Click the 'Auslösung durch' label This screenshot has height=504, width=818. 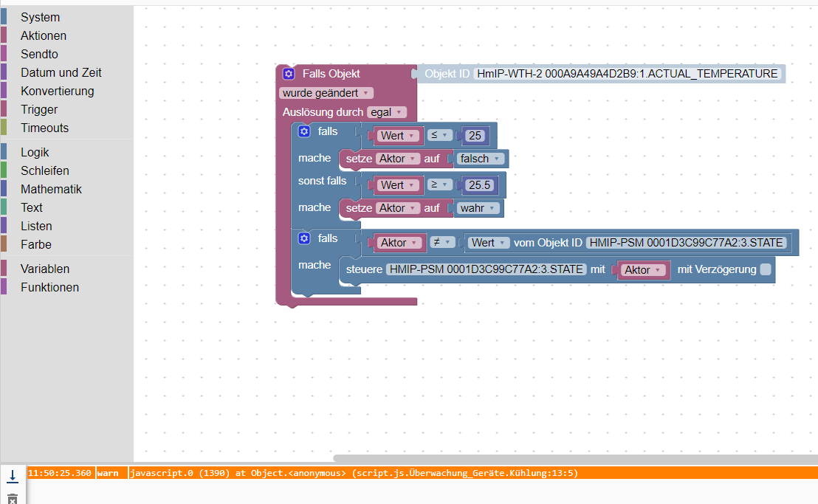pos(323,112)
